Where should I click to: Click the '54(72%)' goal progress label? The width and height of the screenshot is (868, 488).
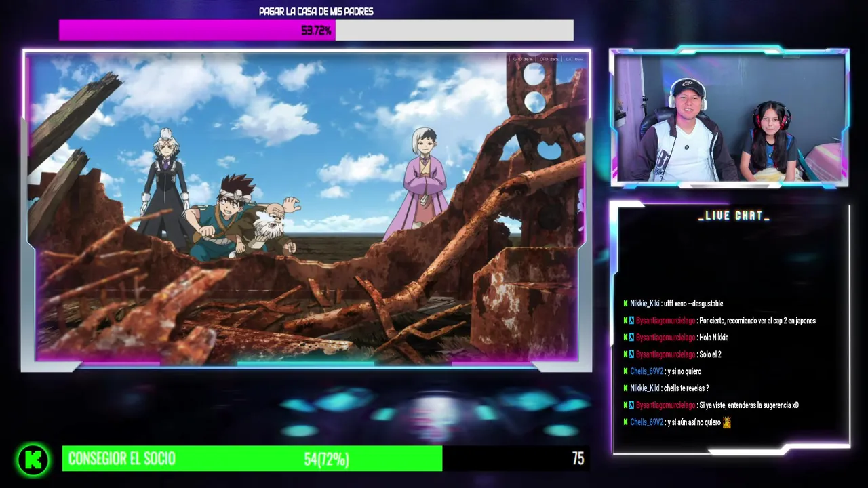coord(326,460)
